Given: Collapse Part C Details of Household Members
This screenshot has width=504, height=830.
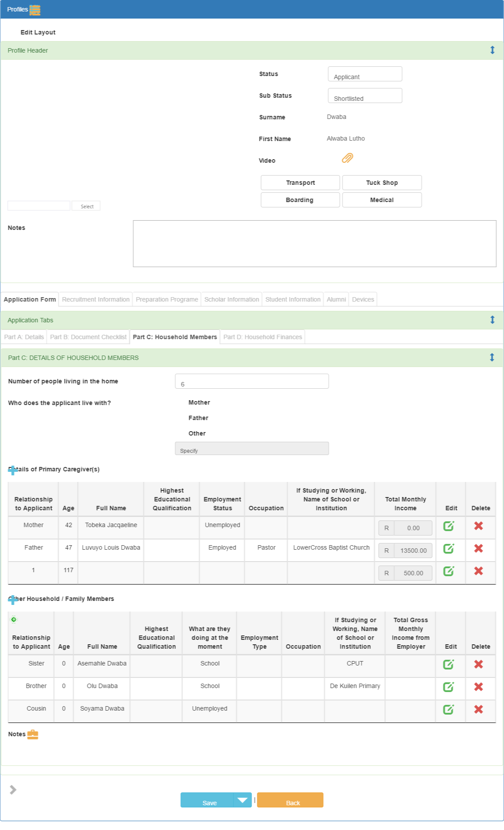Looking at the screenshot, I should point(492,357).
